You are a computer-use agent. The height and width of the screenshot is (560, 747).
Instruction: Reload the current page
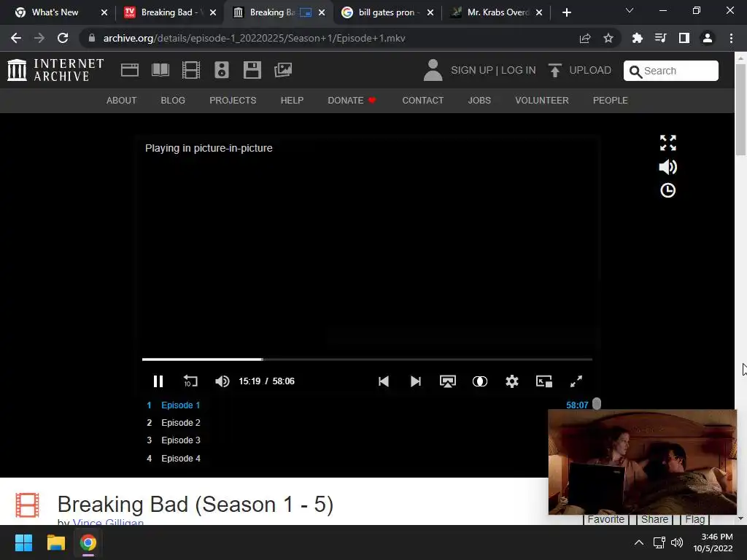tap(63, 38)
